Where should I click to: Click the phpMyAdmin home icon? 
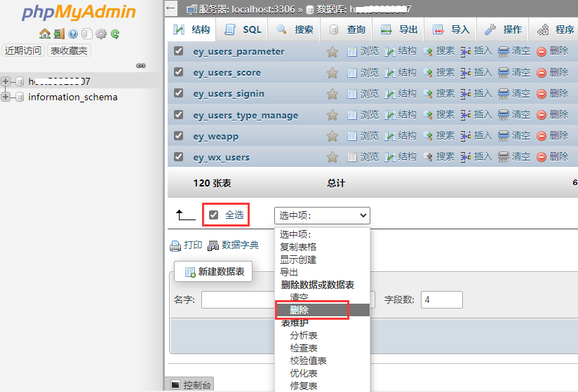(45, 34)
